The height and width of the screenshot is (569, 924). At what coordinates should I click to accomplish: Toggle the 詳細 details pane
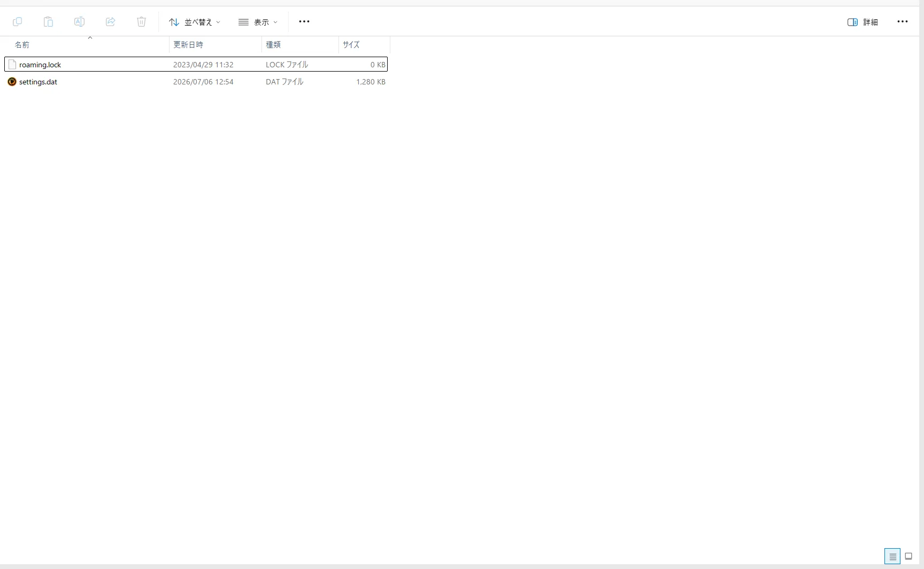(x=863, y=22)
